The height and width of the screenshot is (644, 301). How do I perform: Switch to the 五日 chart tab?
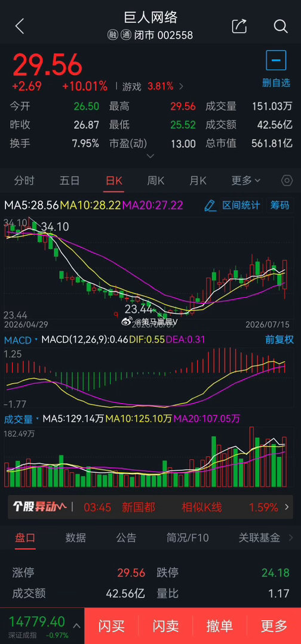69,180
